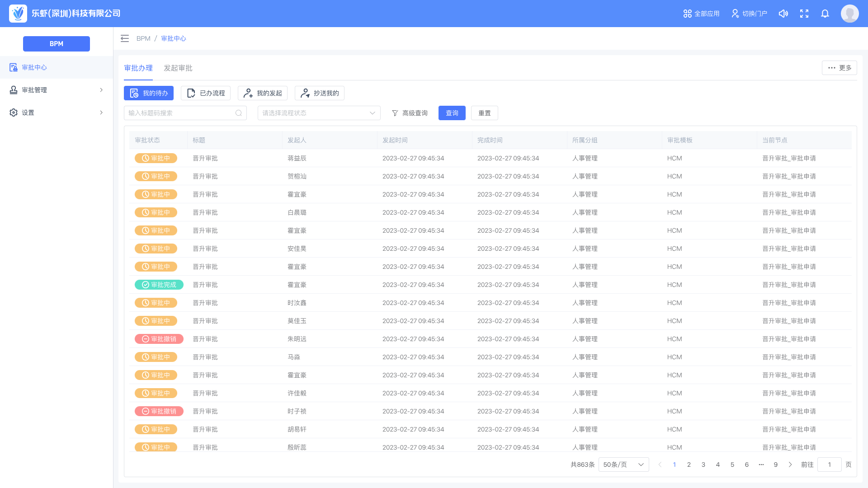Click the 重置 reset button

(484, 113)
